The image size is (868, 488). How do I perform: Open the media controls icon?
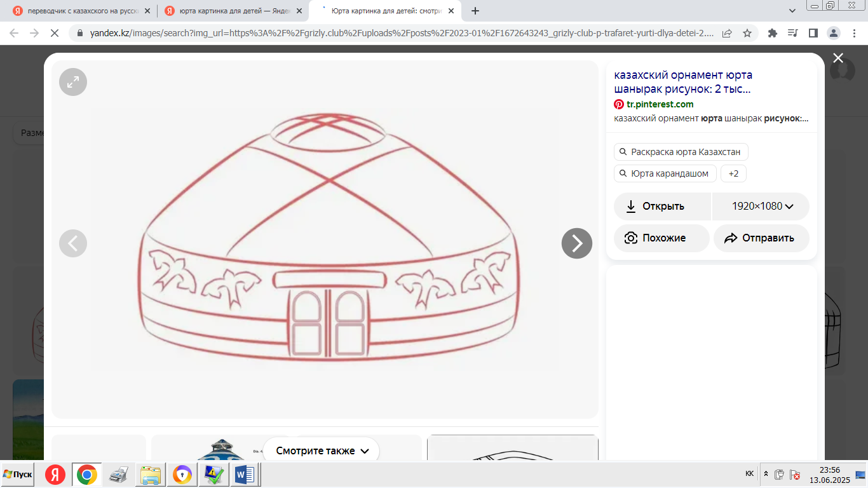click(792, 33)
